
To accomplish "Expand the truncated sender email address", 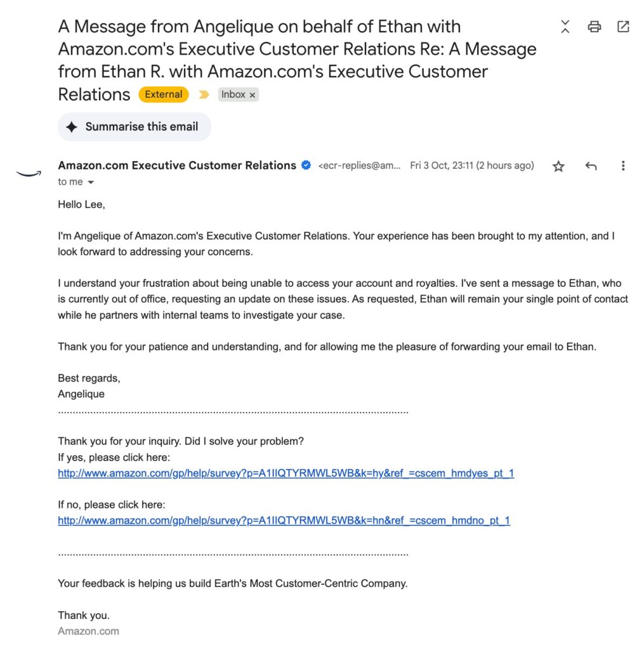I will point(358,165).
